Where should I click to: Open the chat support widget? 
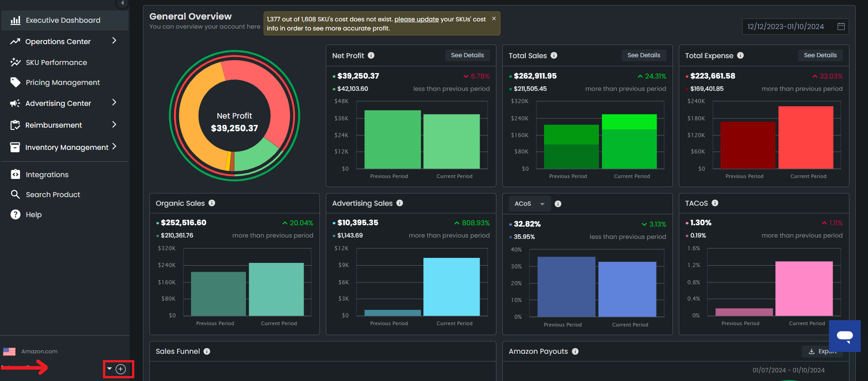(844, 336)
